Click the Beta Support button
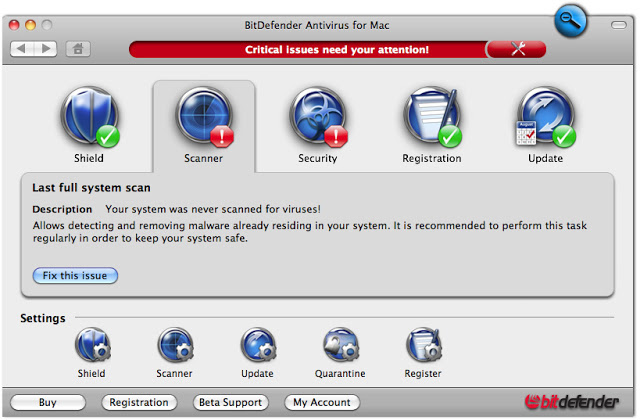Image resolution: width=640 pixels, height=420 pixels. [231, 402]
